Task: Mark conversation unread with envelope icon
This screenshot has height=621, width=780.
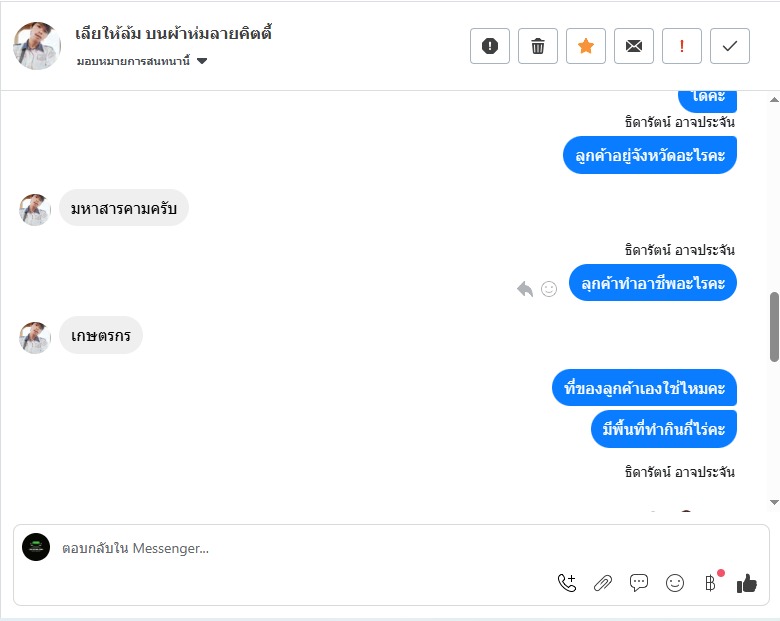Action: pyautogui.click(x=634, y=46)
